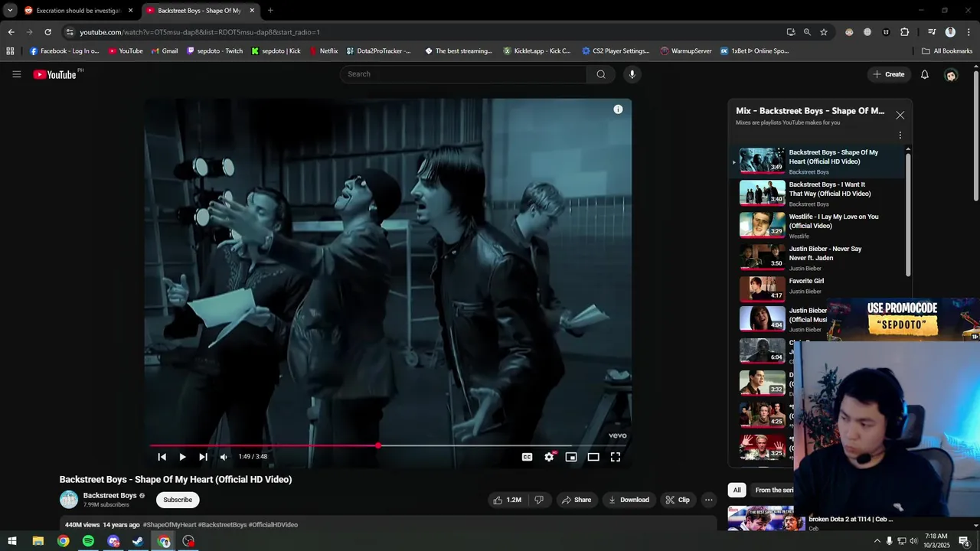Screen dimensions: 980x551
Task: Play the paused video
Action: pos(182,457)
